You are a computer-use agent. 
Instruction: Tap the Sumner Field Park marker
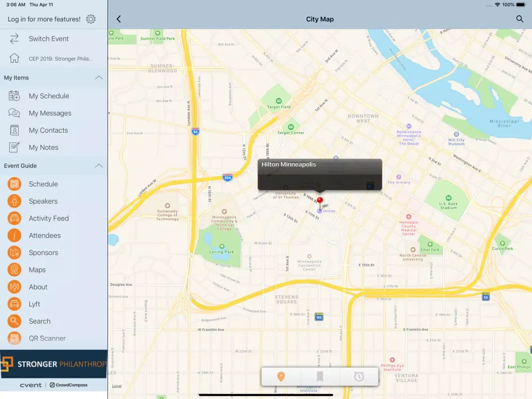(157, 33)
